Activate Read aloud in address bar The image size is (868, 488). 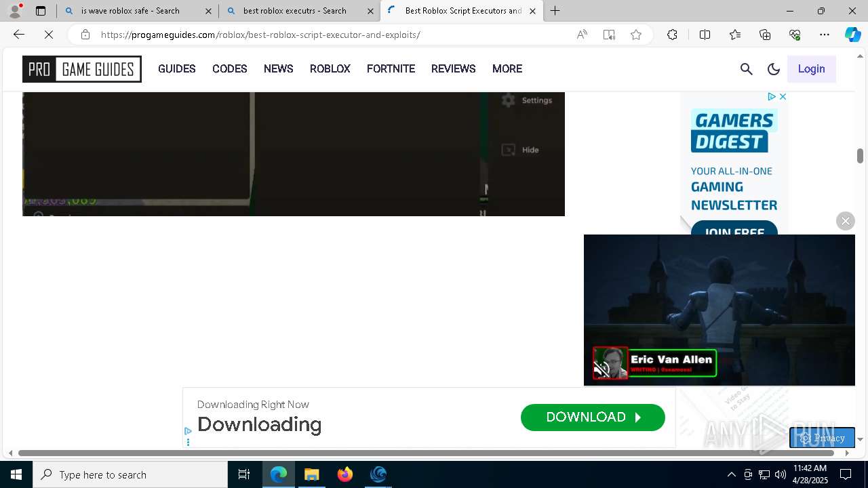click(582, 35)
